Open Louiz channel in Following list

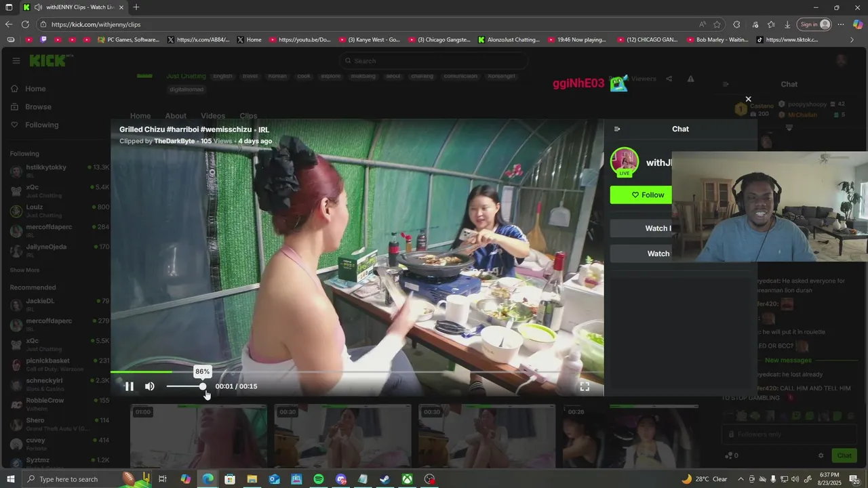60,211
